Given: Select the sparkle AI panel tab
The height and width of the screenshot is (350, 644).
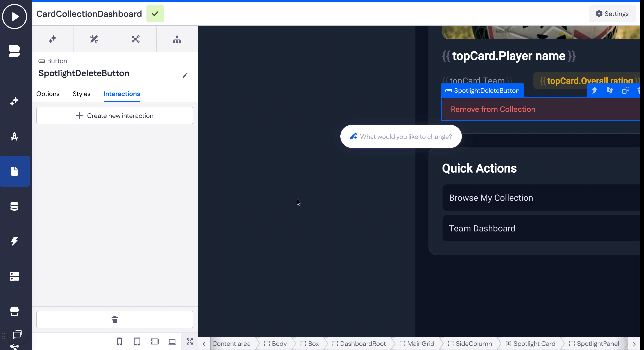Looking at the screenshot, I should tap(52, 39).
